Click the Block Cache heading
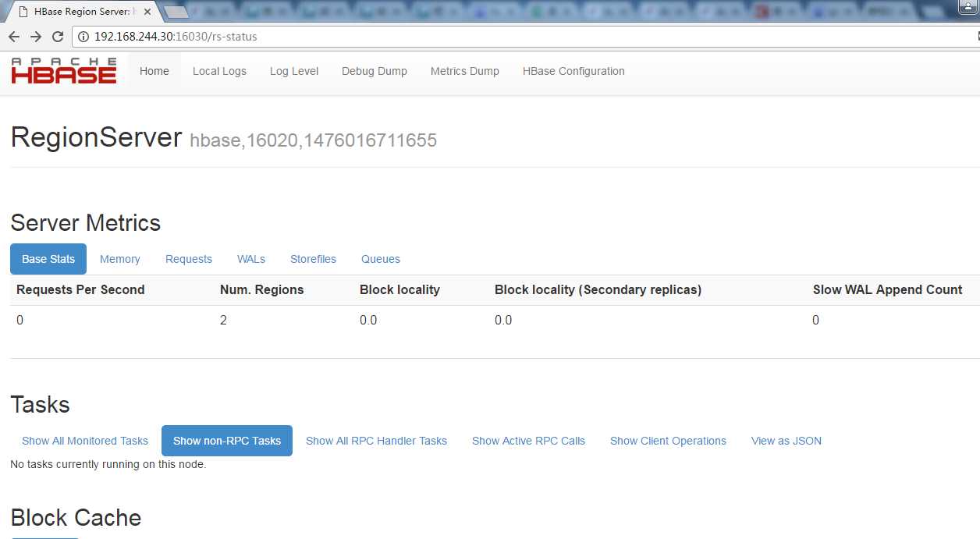Viewport: 980px width, 539px height. (76, 518)
